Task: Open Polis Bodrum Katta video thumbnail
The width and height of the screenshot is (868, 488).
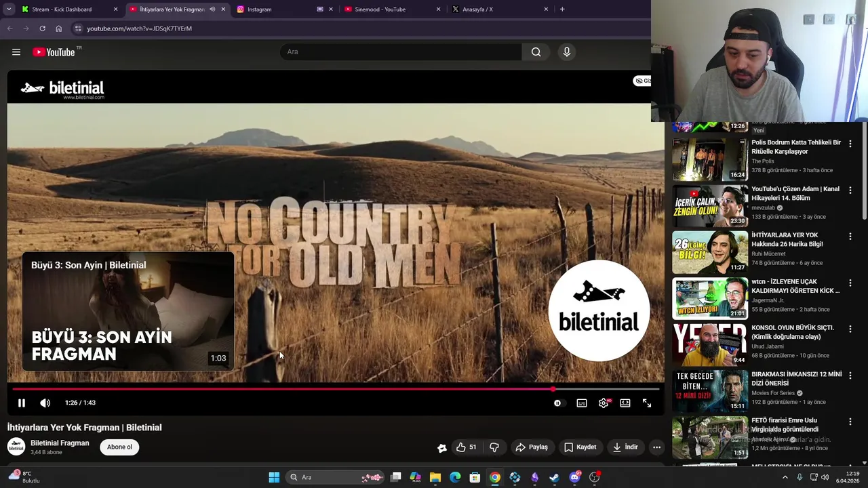Action: [x=709, y=159]
